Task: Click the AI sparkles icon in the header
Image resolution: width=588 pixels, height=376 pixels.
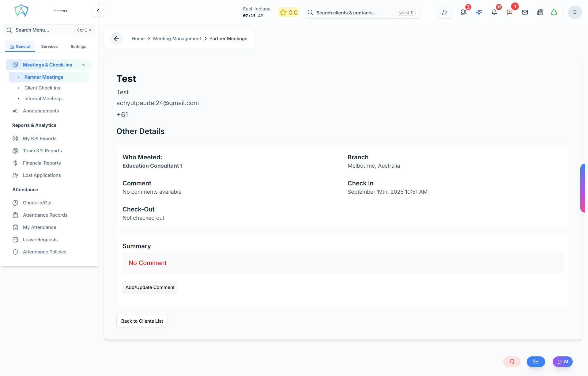Action: 479,12
